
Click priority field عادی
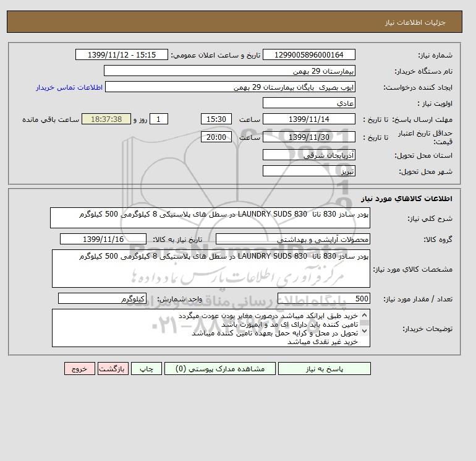click(308, 103)
